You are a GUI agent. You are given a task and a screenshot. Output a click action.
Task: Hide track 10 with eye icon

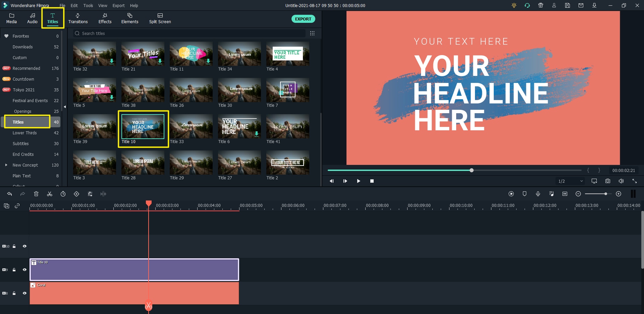click(24, 246)
